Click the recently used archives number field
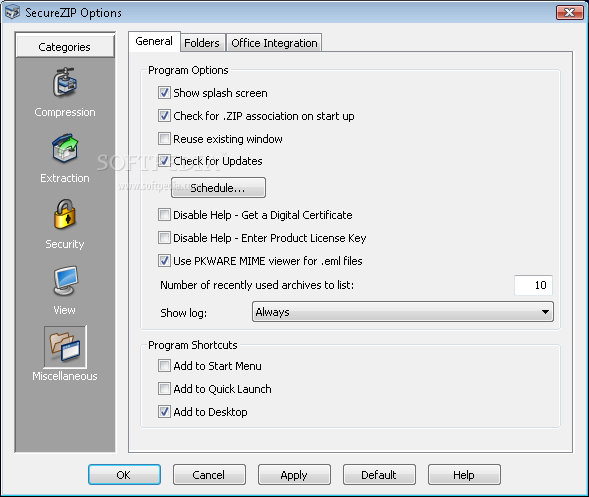 click(x=533, y=285)
